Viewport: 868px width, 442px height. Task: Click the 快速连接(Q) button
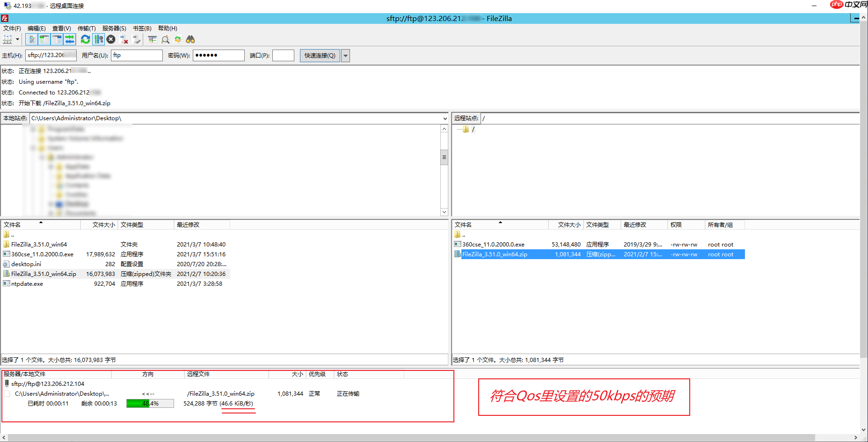pyautogui.click(x=320, y=55)
